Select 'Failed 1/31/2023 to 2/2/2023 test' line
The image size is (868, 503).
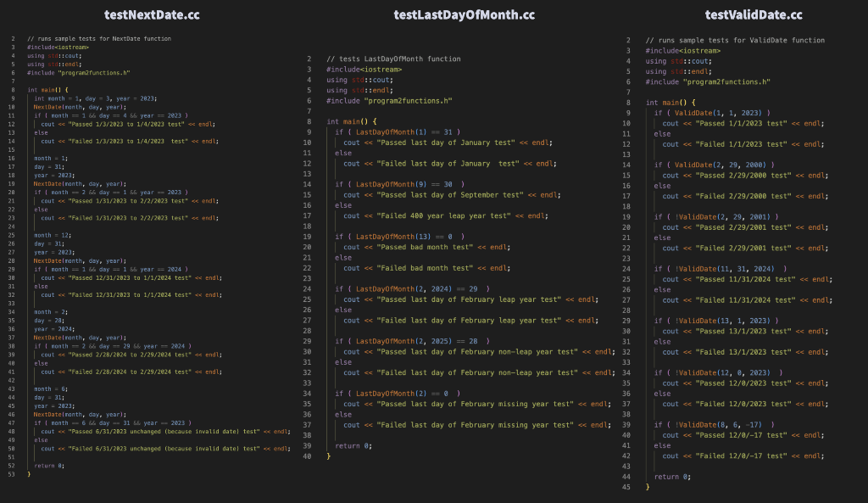[x=130, y=218]
